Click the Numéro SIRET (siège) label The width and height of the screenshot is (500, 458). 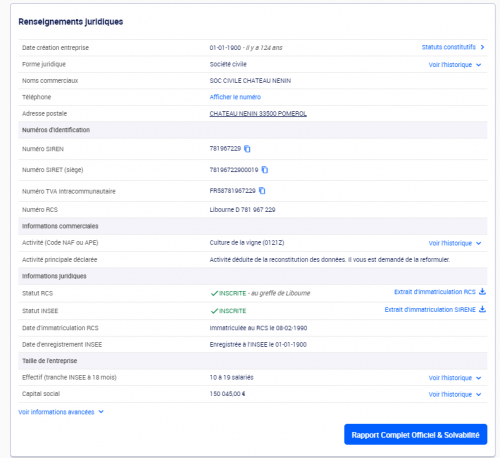(53, 170)
